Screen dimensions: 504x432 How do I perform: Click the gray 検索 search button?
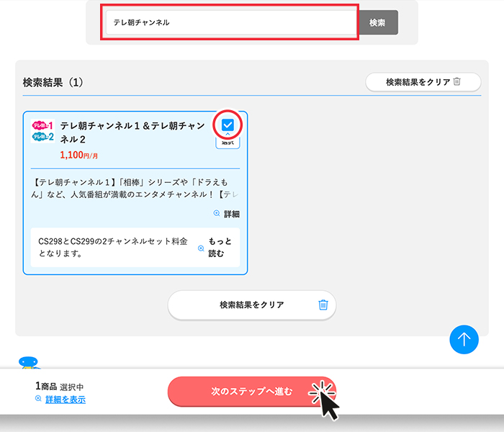378,22
